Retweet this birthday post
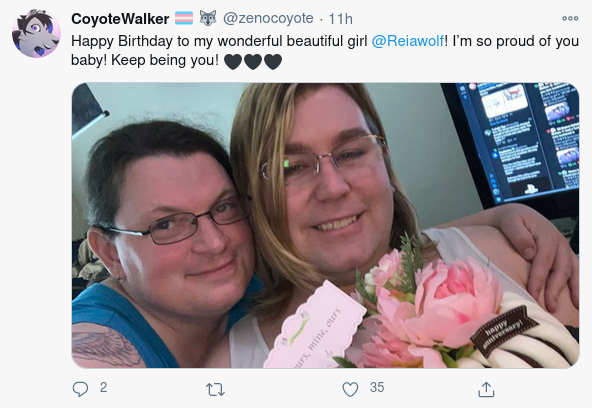This screenshot has width=592, height=408. click(x=215, y=390)
